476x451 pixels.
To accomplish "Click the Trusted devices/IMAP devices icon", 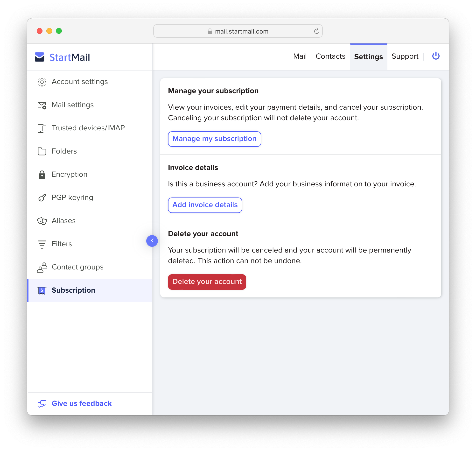I will pos(42,128).
